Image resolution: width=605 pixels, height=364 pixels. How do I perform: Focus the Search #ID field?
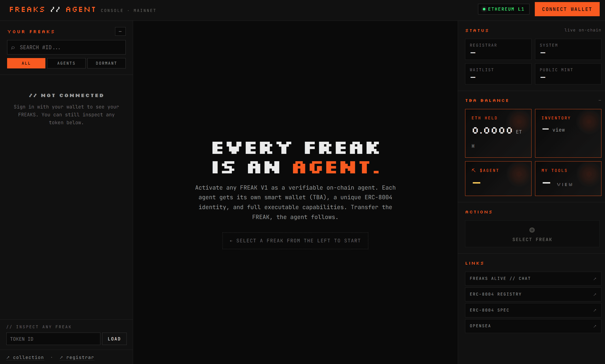tap(66, 47)
